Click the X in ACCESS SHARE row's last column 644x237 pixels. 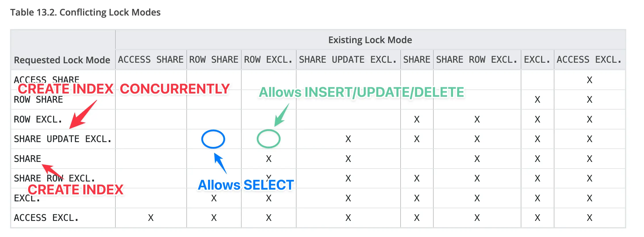589,80
